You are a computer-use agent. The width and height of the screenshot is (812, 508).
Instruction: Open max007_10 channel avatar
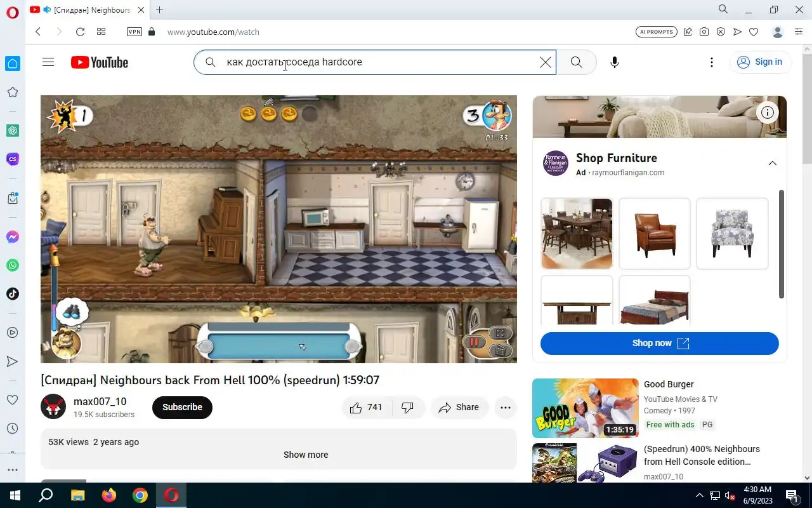pyautogui.click(x=53, y=406)
